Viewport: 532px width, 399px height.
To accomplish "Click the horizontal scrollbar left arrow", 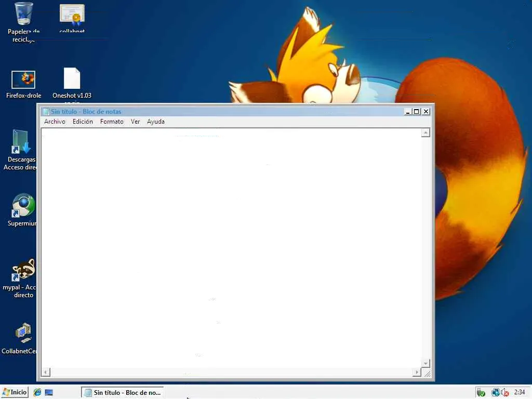I will pos(46,372).
